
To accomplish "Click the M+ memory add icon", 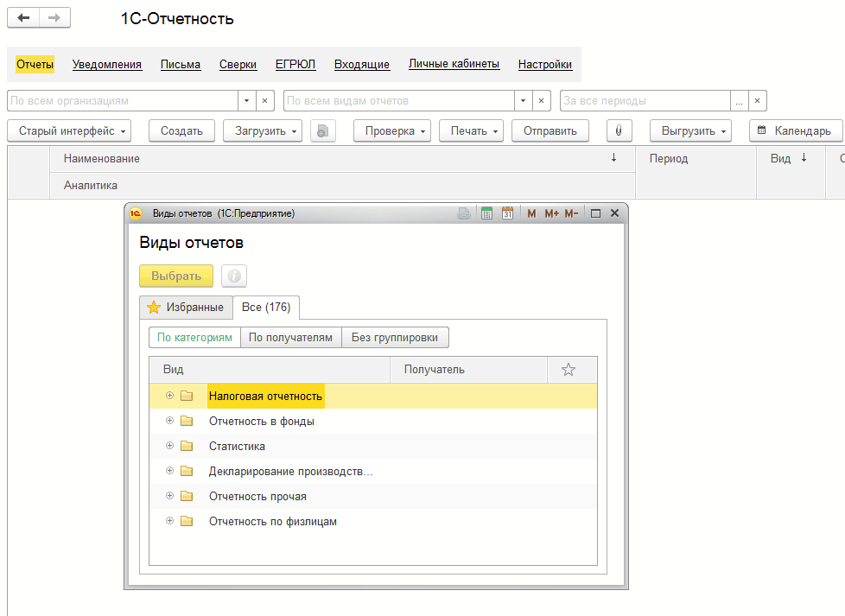I will pyautogui.click(x=551, y=213).
